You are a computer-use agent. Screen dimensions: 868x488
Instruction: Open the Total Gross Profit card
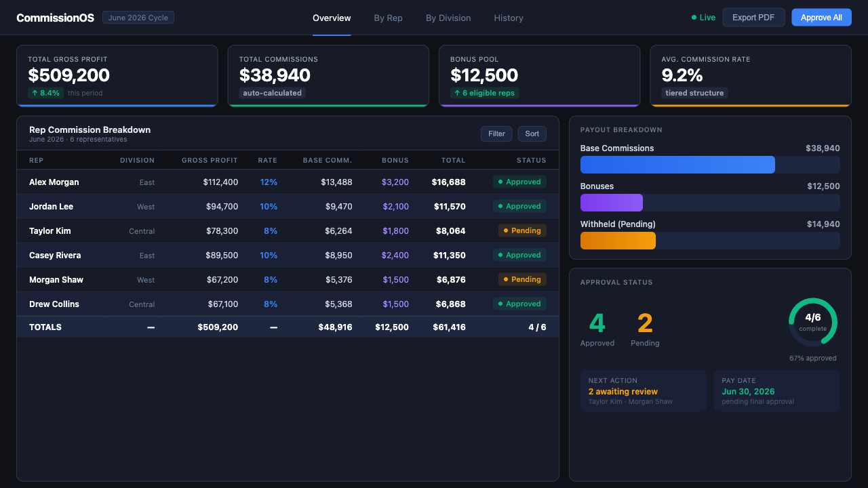[x=117, y=76]
